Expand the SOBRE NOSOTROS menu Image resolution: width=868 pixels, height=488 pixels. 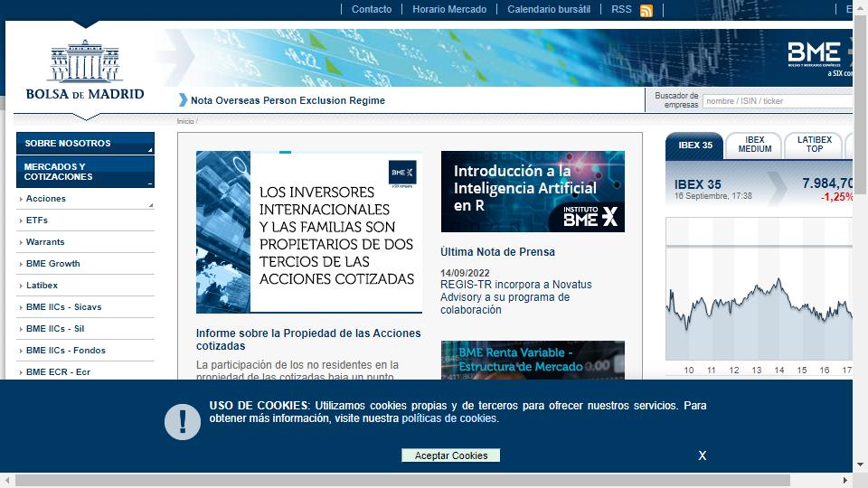coord(85,144)
